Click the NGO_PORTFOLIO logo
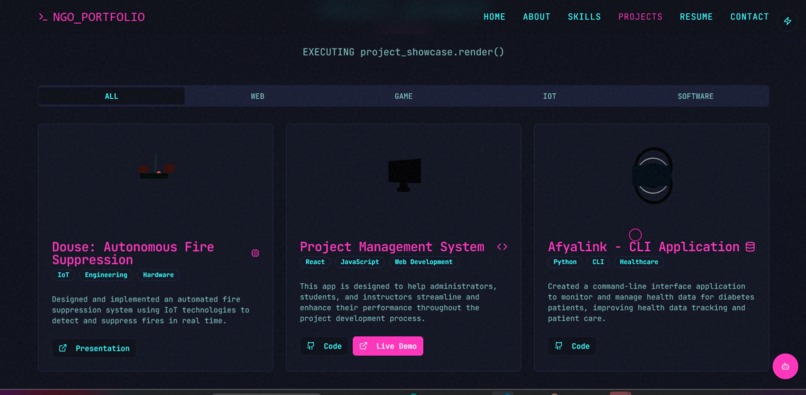The height and width of the screenshot is (395, 806). point(91,17)
